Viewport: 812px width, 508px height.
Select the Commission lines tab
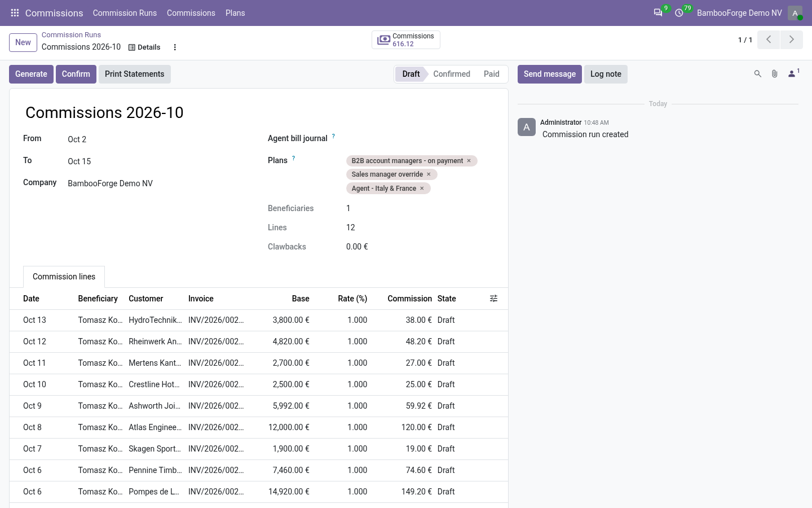tap(64, 277)
